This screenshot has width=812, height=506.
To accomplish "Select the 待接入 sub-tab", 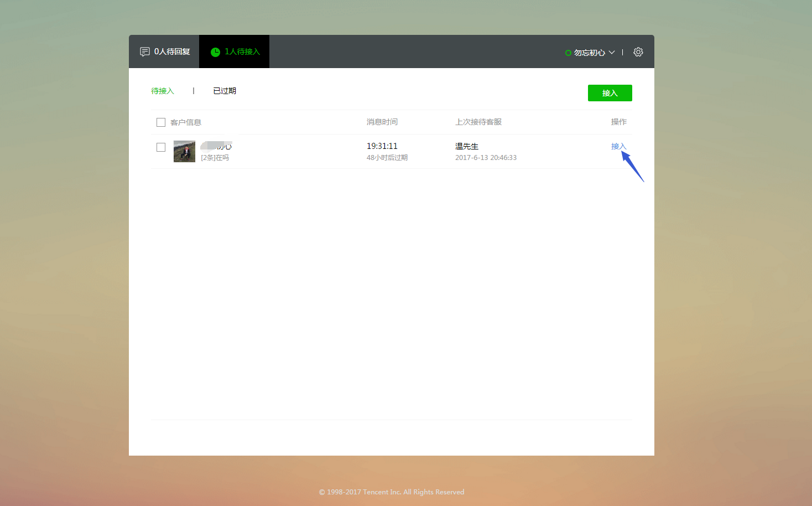I will pyautogui.click(x=163, y=91).
